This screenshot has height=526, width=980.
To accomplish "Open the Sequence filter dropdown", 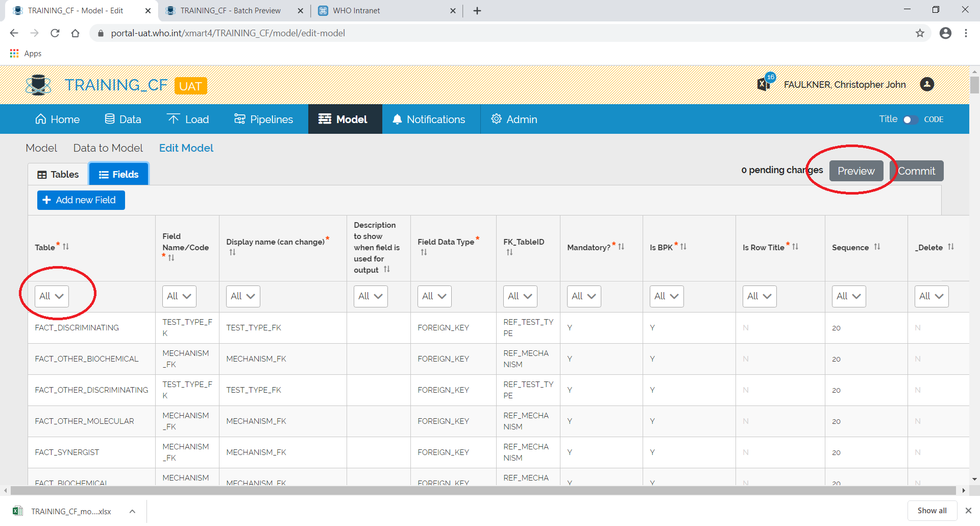I will (849, 296).
